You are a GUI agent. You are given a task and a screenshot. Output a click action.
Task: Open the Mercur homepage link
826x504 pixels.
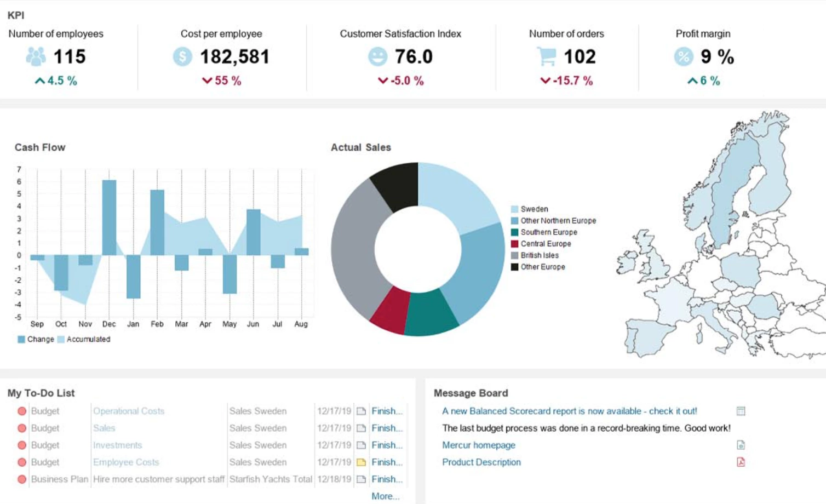478,445
